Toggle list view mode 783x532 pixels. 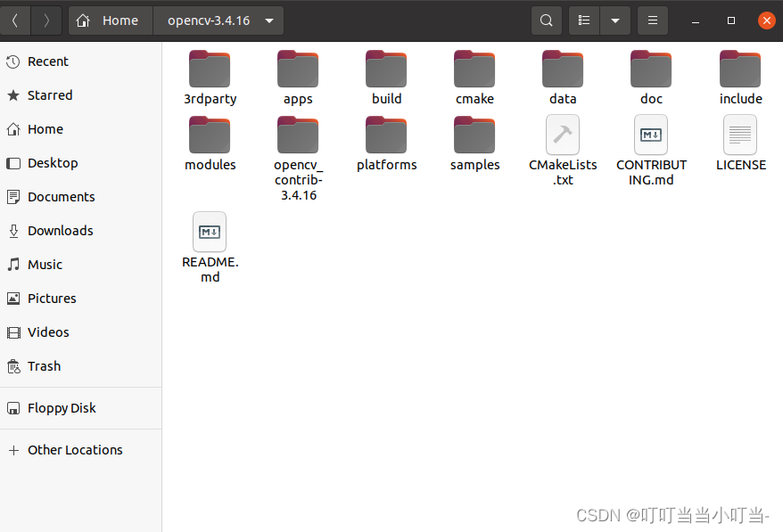tap(584, 20)
